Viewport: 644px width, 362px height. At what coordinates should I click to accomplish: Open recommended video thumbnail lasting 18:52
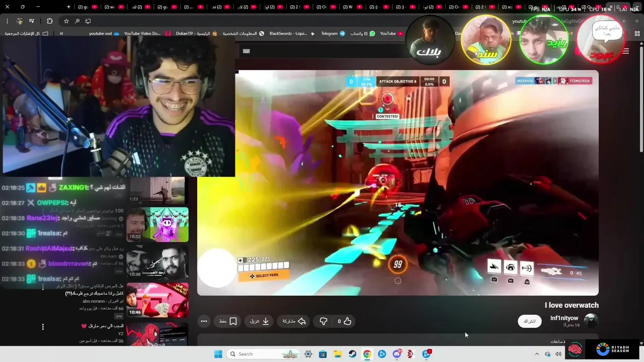157,224
